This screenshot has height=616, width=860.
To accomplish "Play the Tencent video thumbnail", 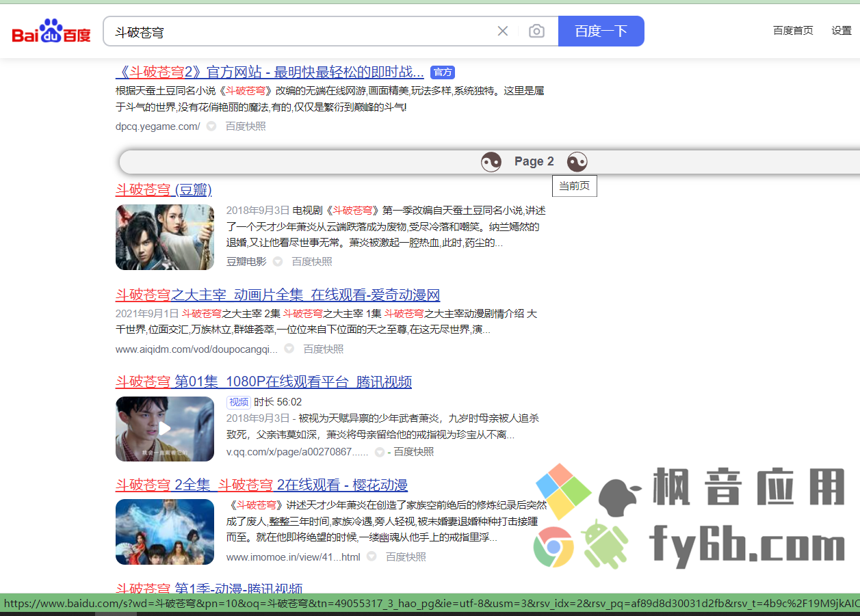I will click(165, 429).
